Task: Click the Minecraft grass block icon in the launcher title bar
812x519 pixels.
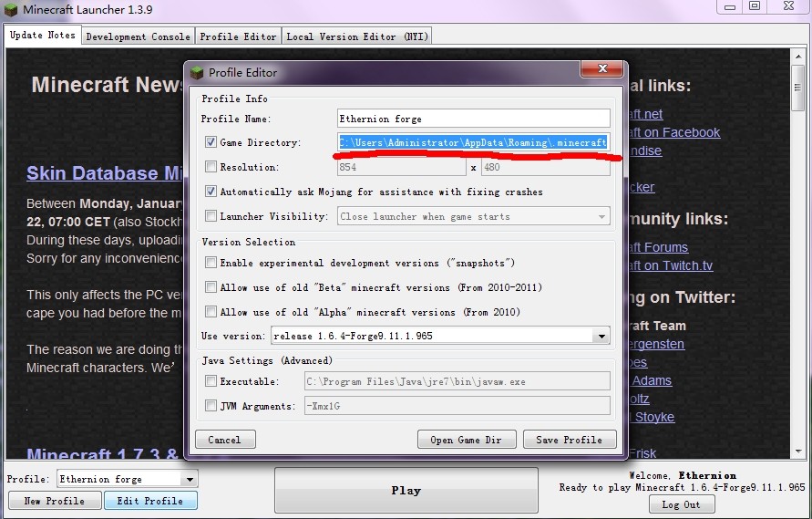Action: (10, 9)
